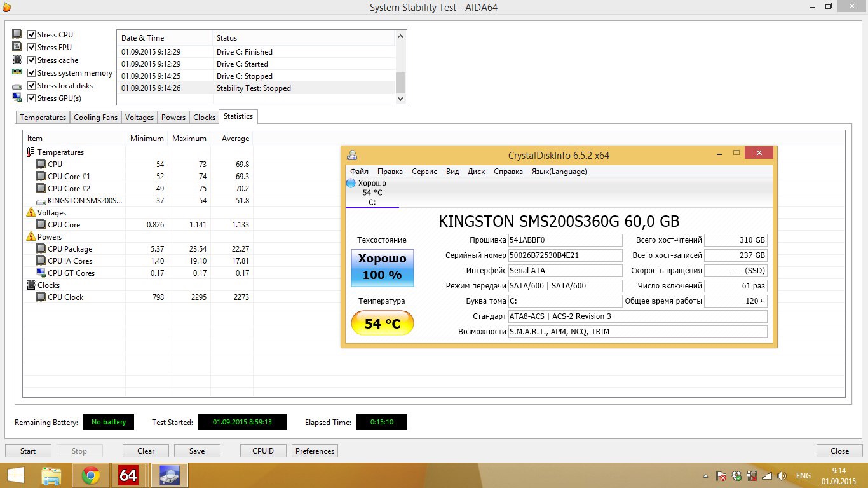This screenshot has width=868, height=488.
Task: Click the Хорошо 100 % health status button
Action: [x=383, y=268]
